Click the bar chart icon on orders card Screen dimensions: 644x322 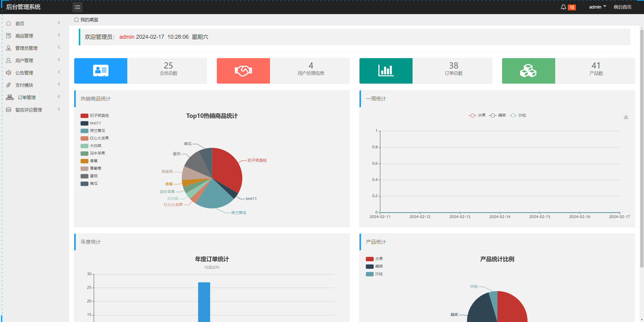(386, 71)
